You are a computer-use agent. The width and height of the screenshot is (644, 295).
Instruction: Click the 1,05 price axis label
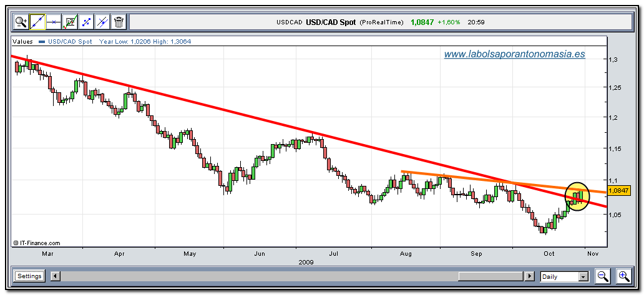(614, 215)
